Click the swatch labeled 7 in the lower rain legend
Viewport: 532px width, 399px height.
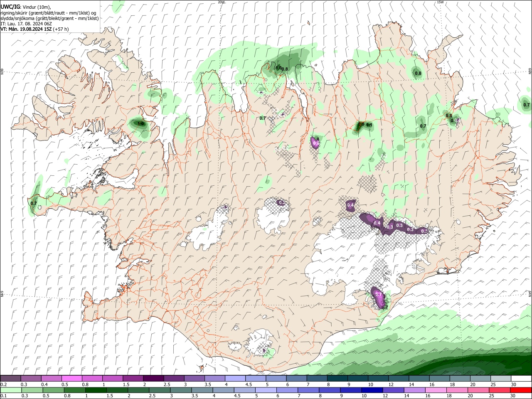coord(308,390)
